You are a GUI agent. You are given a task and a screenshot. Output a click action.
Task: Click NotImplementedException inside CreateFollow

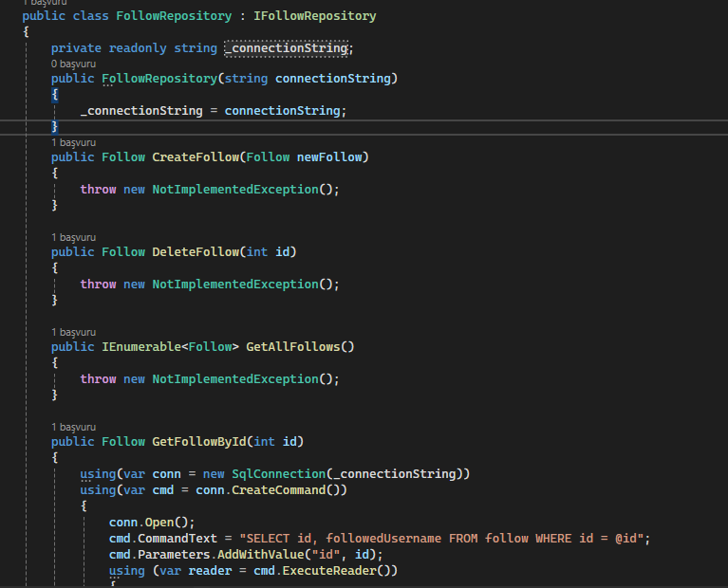click(235, 190)
